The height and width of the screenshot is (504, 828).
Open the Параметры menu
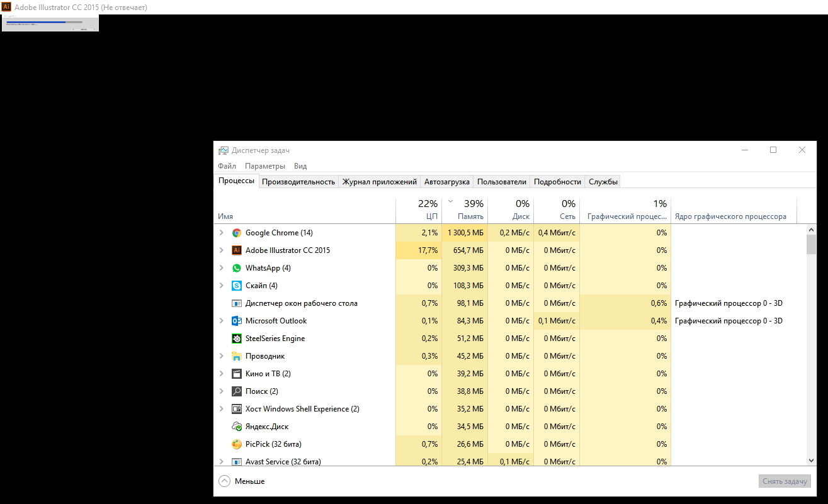[265, 166]
